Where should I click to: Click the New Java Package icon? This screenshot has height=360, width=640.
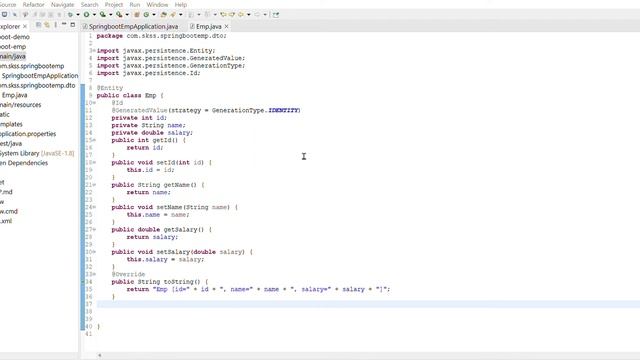pos(137,15)
